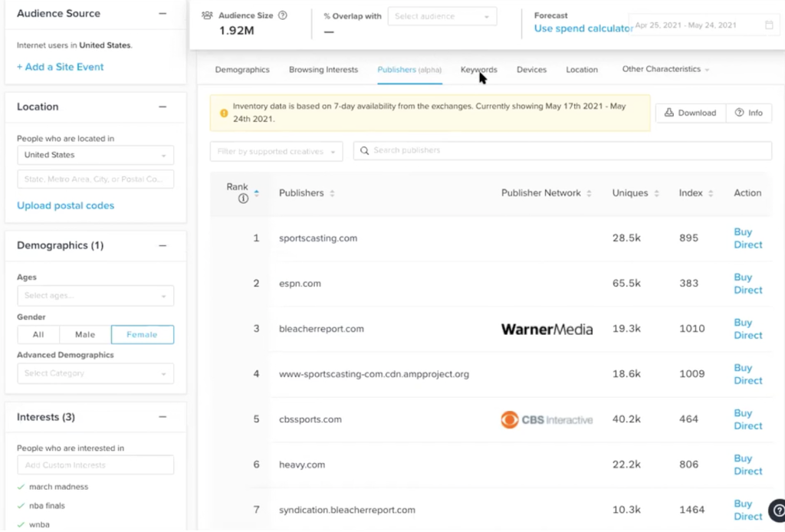Screen dimensions: 785x532
Task: Click the forecast date range field
Action: tap(704, 25)
